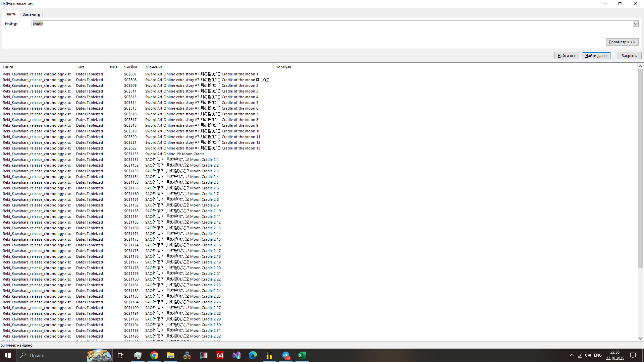Open Visual Studio Installer taskbar icon
The image size is (644, 362).
tap(236, 355)
